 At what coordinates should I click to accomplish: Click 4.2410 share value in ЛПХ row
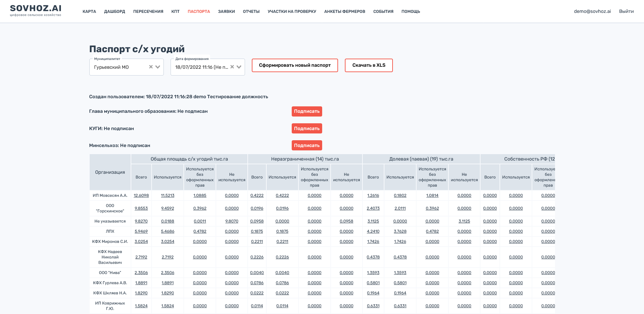click(x=373, y=231)
